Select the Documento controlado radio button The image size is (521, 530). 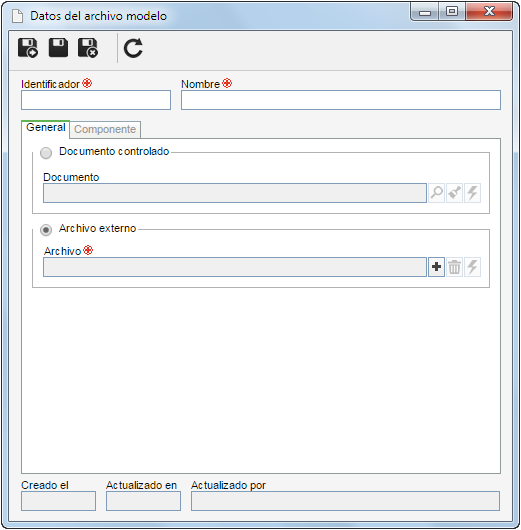[x=46, y=153]
